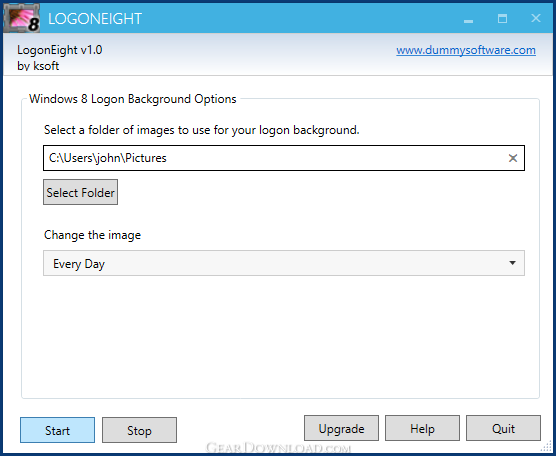Click the Windows 8 Logon Background Options label

pyautogui.click(x=133, y=99)
